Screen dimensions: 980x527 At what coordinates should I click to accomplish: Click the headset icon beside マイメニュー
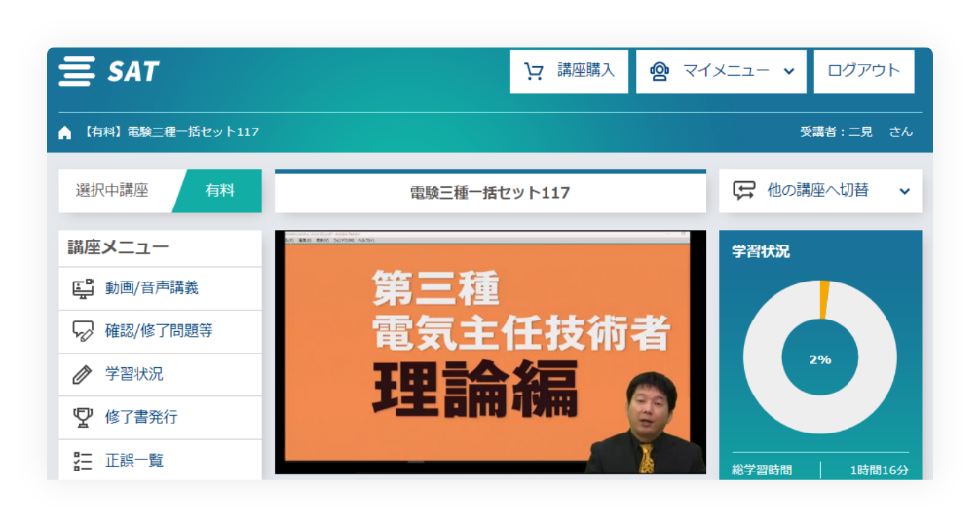(660, 71)
